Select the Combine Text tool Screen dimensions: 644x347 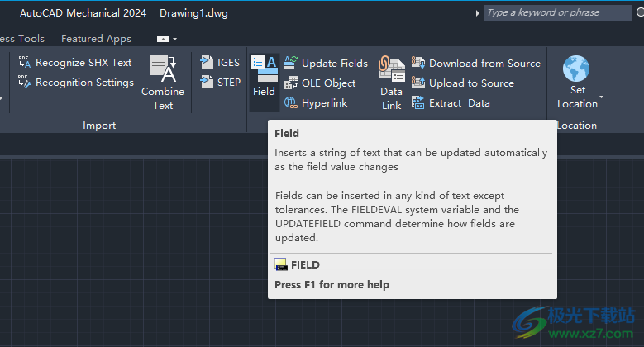coord(163,83)
